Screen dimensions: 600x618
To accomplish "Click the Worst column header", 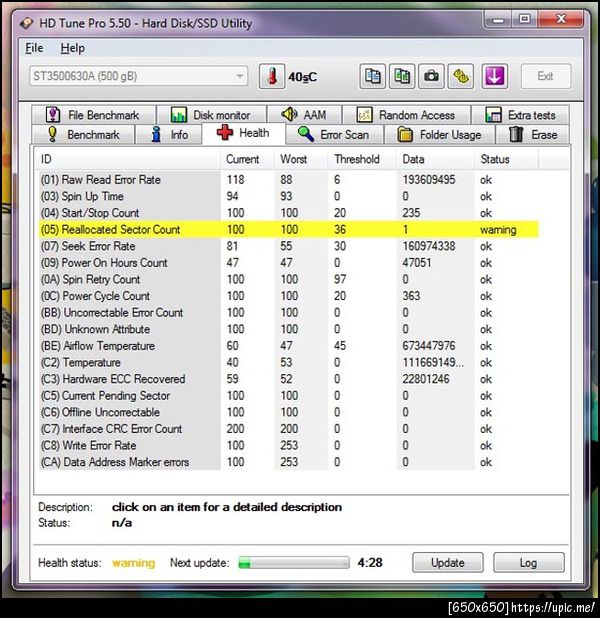I will click(x=301, y=159).
